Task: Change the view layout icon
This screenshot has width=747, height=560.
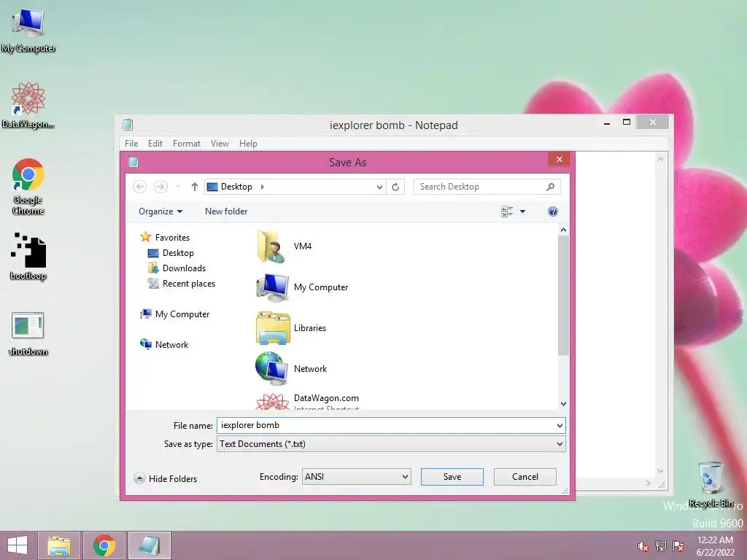Action: [x=507, y=211]
